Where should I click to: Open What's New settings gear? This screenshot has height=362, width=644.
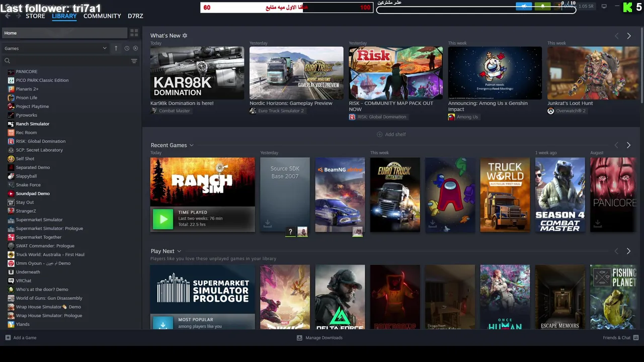pyautogui.click(x=185, y=36)
